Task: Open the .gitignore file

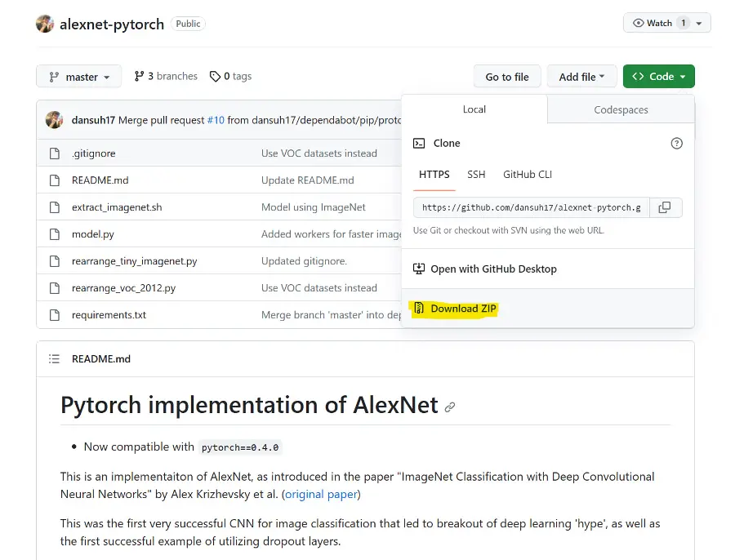Action: 94,153
